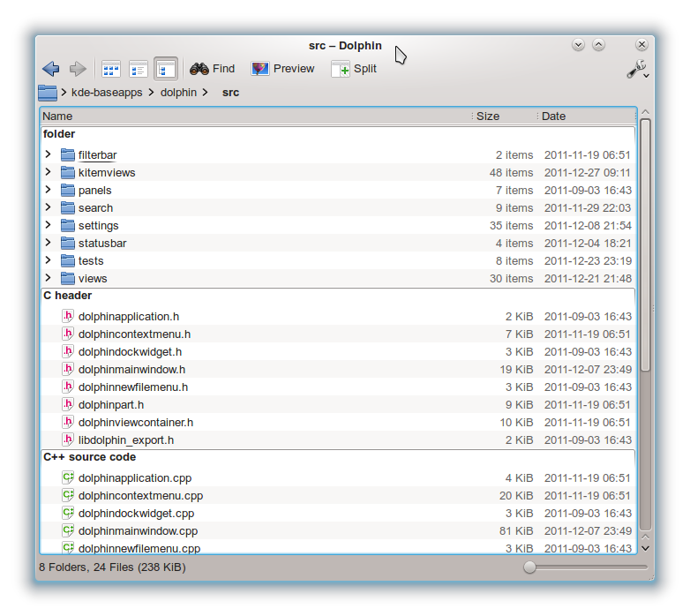The width and height of the screenshot is (690, 616).
Task: Click dolphinapplication.cpp source file icon
Action: click(x=67, y=477)
